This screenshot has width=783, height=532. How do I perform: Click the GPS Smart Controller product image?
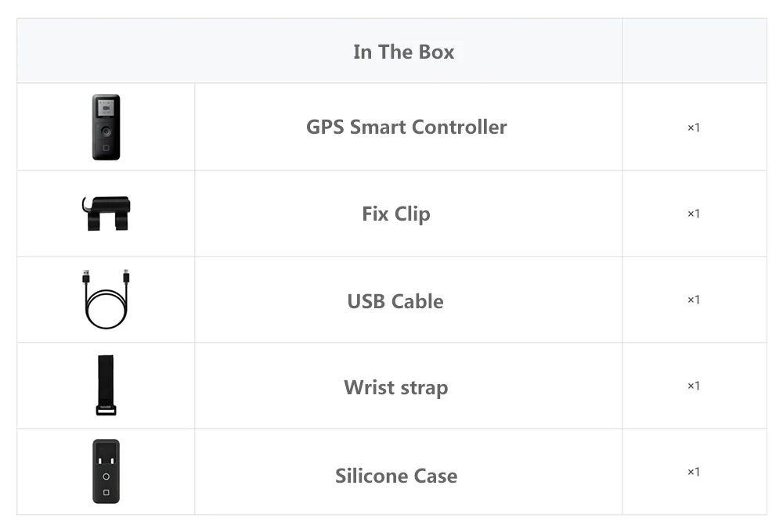tap(106, 127)
